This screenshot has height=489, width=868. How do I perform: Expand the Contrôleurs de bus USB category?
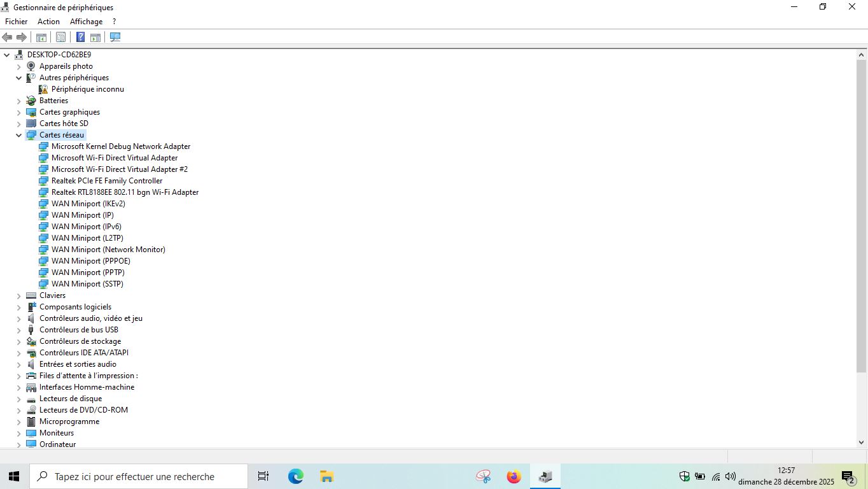[19, 330]
